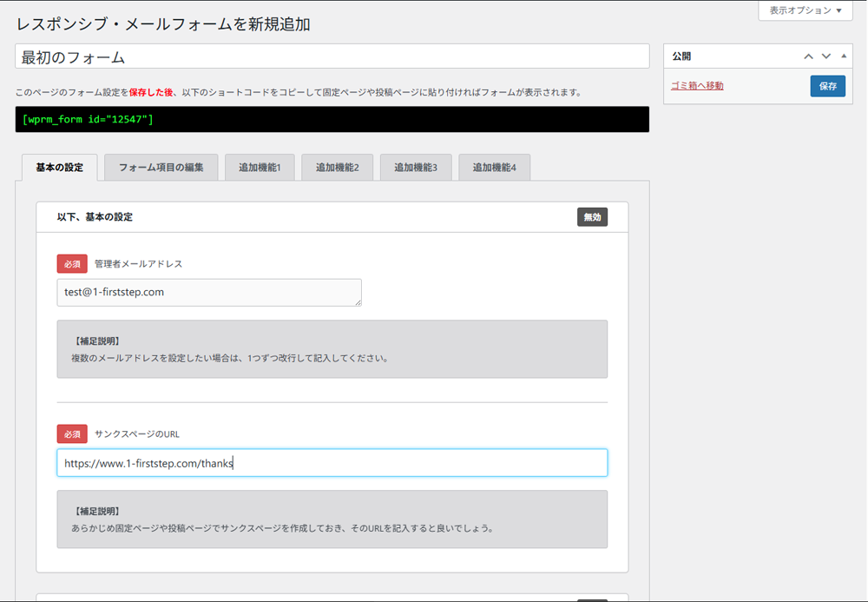
Task: Click the 必須 badge beside 管理者メールアドレス
Action: click(x=72, y=264)
